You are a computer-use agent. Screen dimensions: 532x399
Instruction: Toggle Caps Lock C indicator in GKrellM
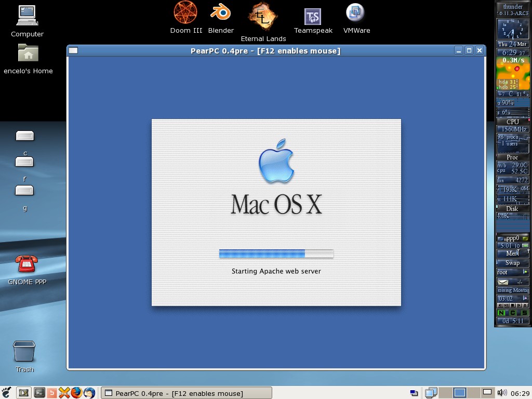point(513,312)
